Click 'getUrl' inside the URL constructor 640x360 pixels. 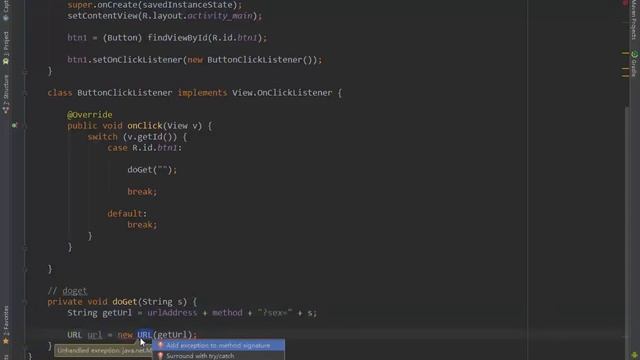[172, 335]
